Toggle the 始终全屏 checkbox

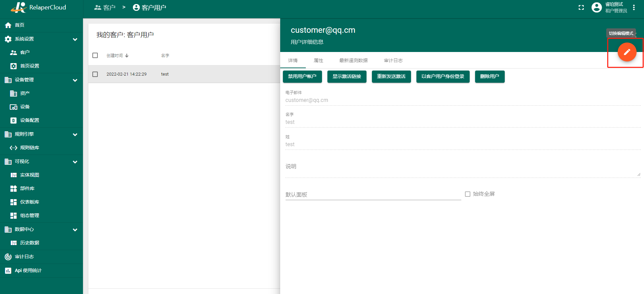point(468,194)
